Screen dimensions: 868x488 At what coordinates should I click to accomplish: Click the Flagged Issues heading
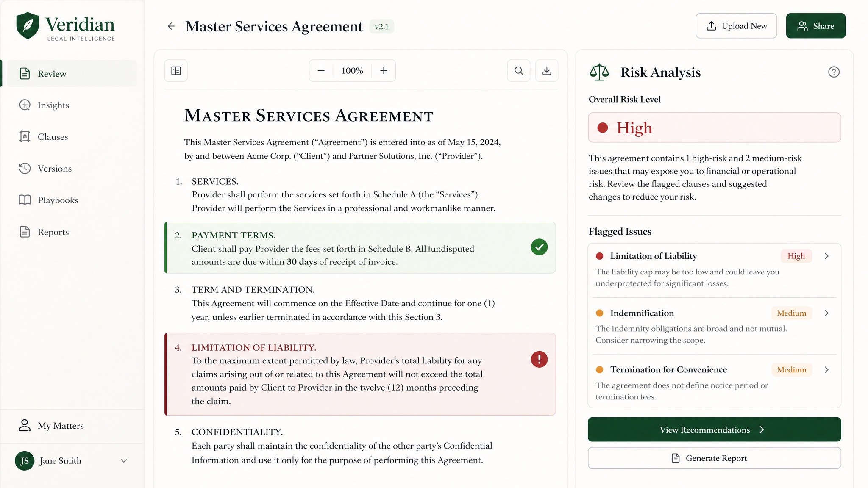(x=620, y=232)
